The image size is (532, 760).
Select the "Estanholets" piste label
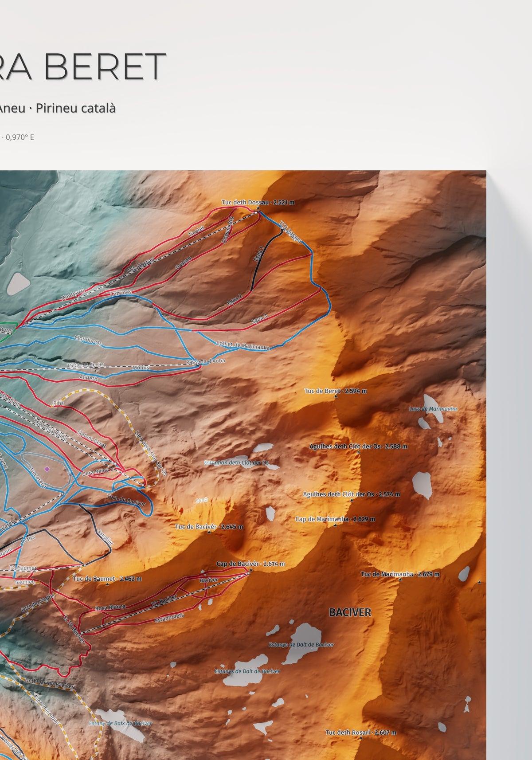point(169,618)
